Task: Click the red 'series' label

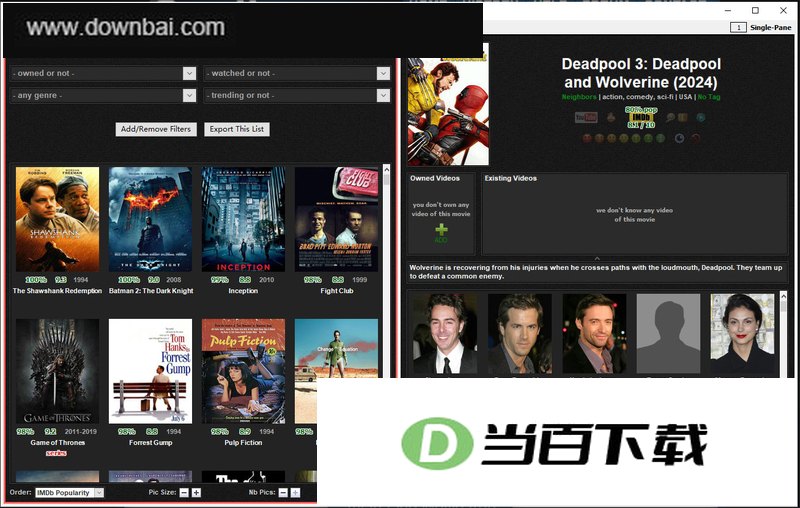Action: click(56, 453)
